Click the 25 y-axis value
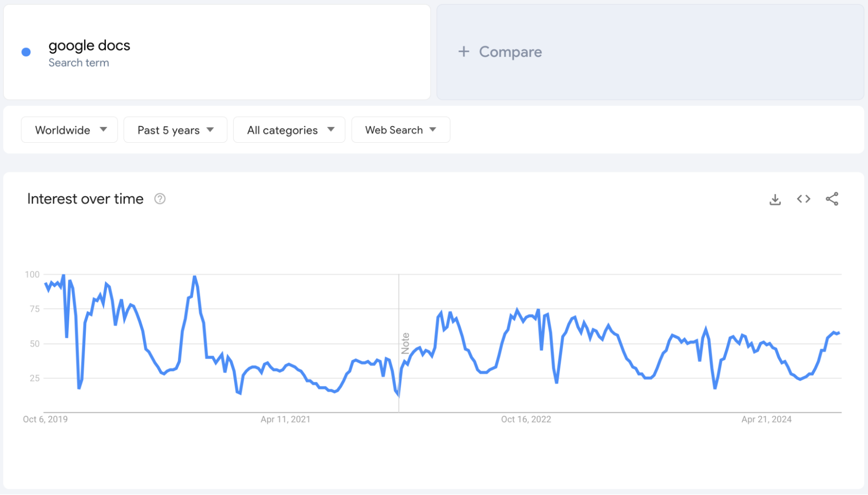Screen dimensions: 868x495 pos(34,378)
